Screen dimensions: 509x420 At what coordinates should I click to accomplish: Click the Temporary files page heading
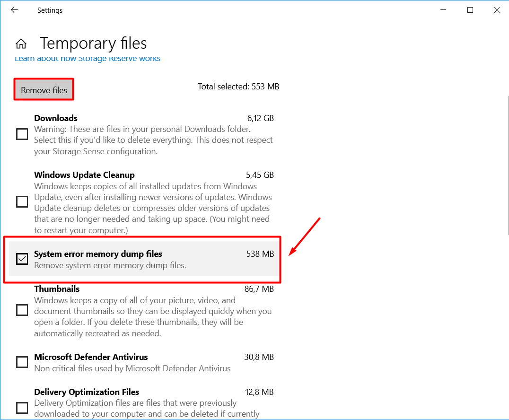[93, 44]
